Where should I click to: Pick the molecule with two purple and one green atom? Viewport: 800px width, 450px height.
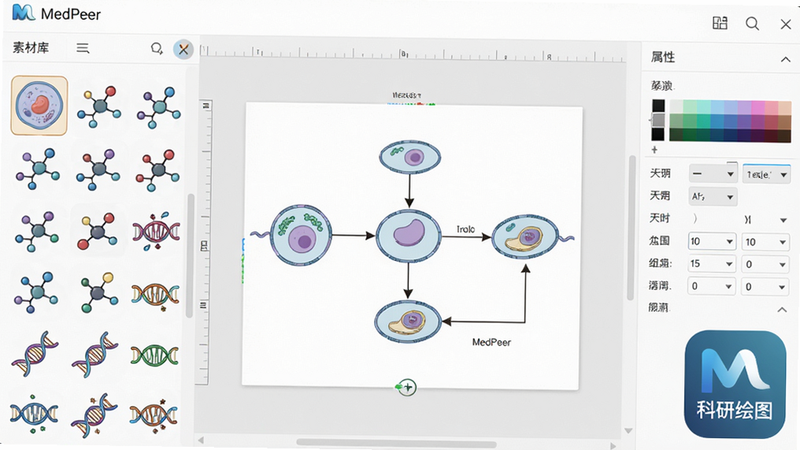pyautogui.click(x=37, y=231)
